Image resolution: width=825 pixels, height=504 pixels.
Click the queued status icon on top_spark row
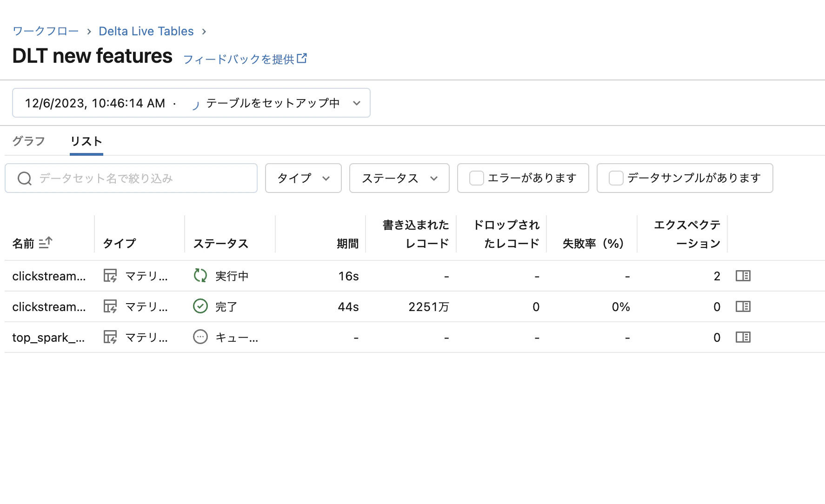click(x=200, y=337)
